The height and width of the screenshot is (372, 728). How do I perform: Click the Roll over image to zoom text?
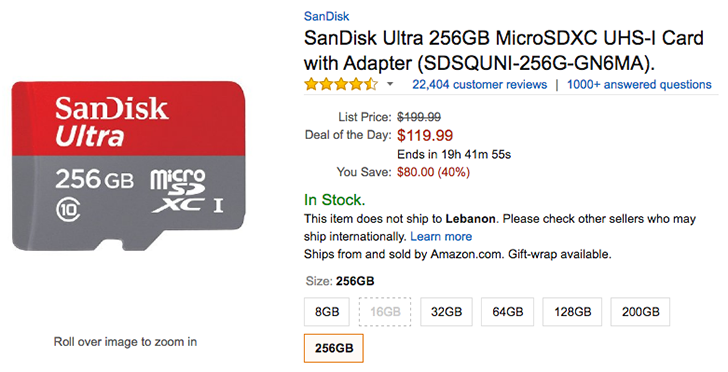[125, 342]
